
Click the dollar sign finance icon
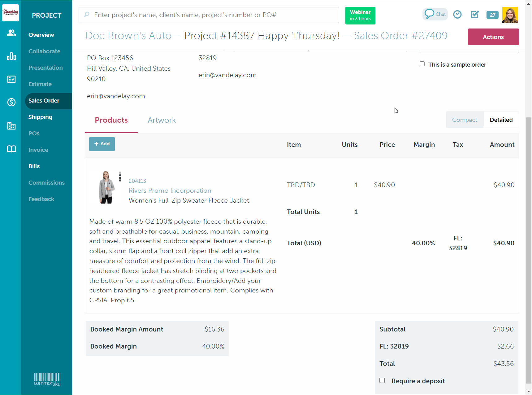click(11, 102)
